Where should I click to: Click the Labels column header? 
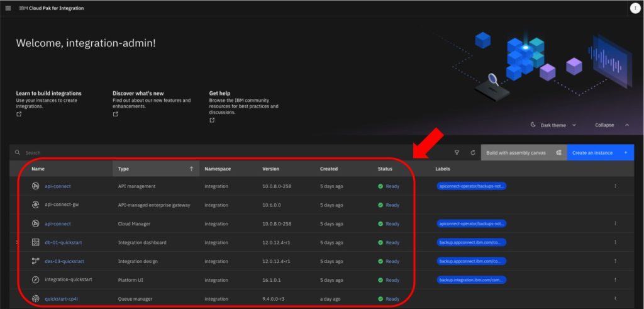click(x=443, y=169)
